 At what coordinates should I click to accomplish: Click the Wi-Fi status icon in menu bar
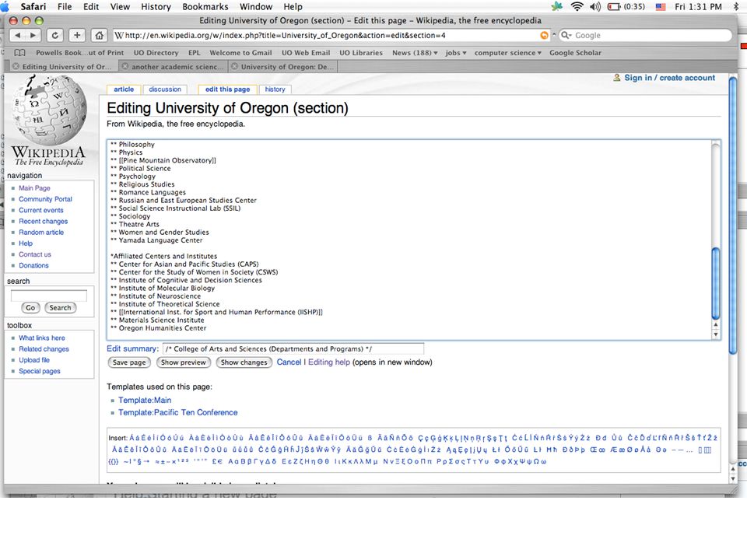[x=577, y=7]
